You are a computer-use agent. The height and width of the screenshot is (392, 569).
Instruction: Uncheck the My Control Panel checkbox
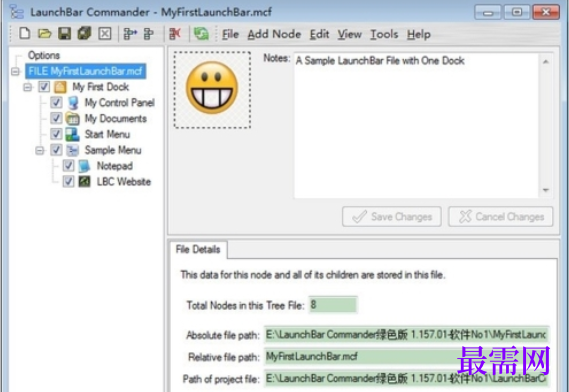pyautogui.click(x=56, y=103)
